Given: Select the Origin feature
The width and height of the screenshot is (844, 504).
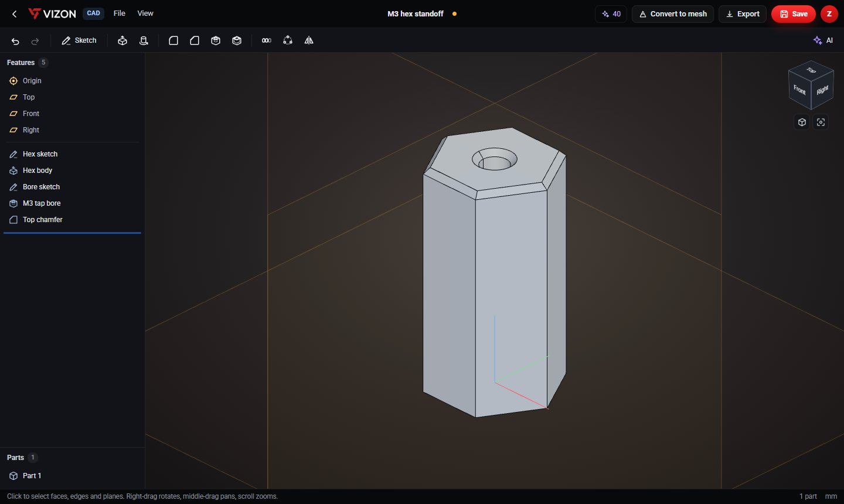Looking at the screenshot, I should (72, 81).
